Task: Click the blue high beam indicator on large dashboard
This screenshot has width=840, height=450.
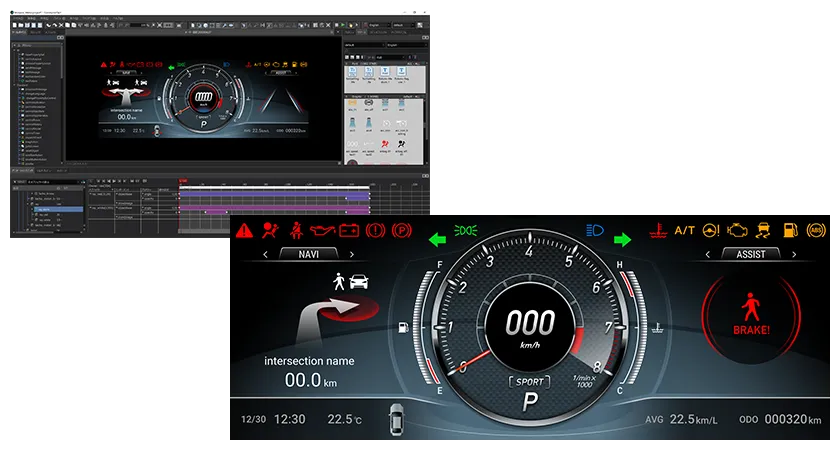Action: click(x=595, y=230)
